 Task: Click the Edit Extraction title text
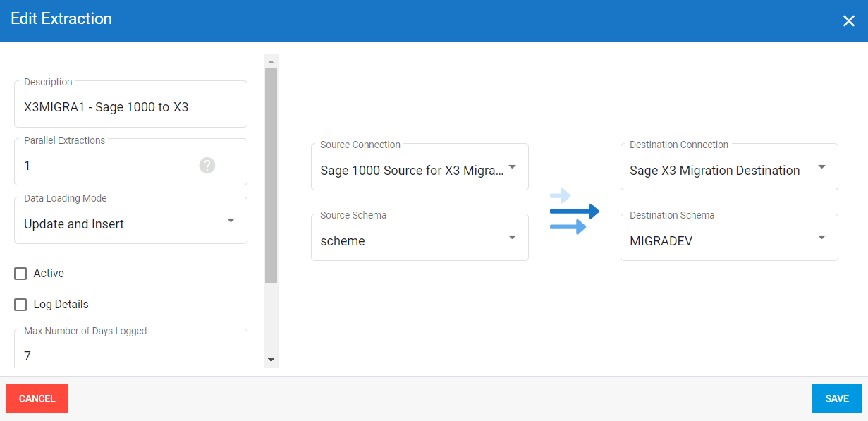(61, 19)
